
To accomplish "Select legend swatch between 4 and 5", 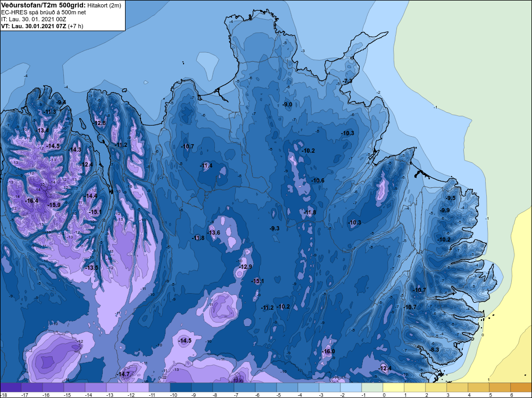I will [479, 387].
